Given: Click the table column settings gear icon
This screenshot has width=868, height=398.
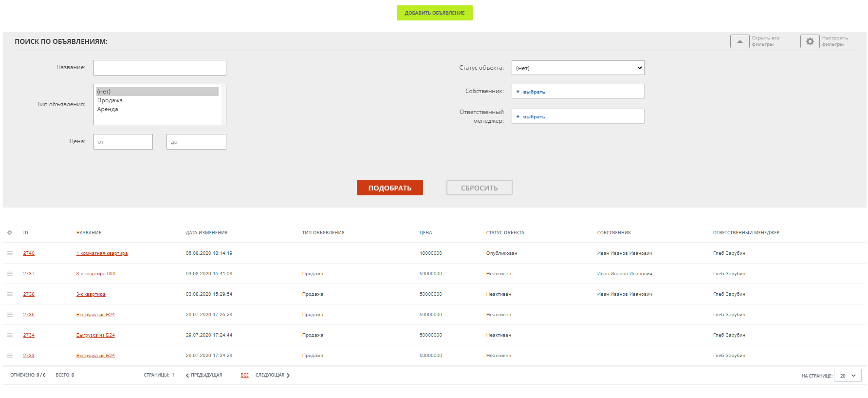Looking at the screenshot, I should 10,233.
